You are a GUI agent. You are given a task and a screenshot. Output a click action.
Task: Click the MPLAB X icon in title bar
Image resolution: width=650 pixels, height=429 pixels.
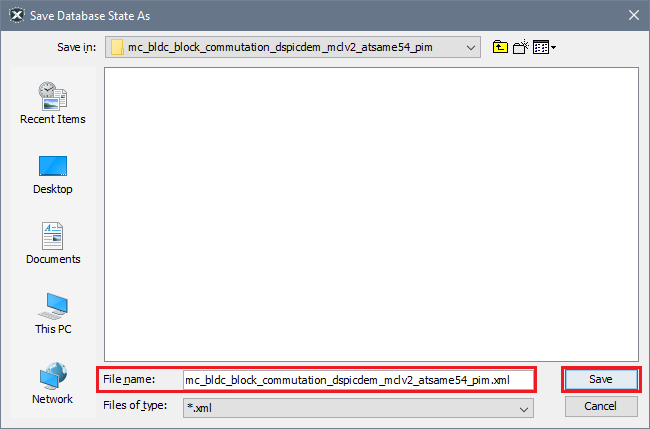pos(17,16)
